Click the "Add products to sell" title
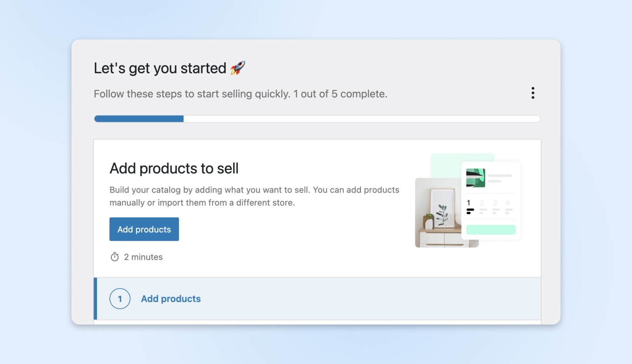The image size is (632, 364). 174,169
